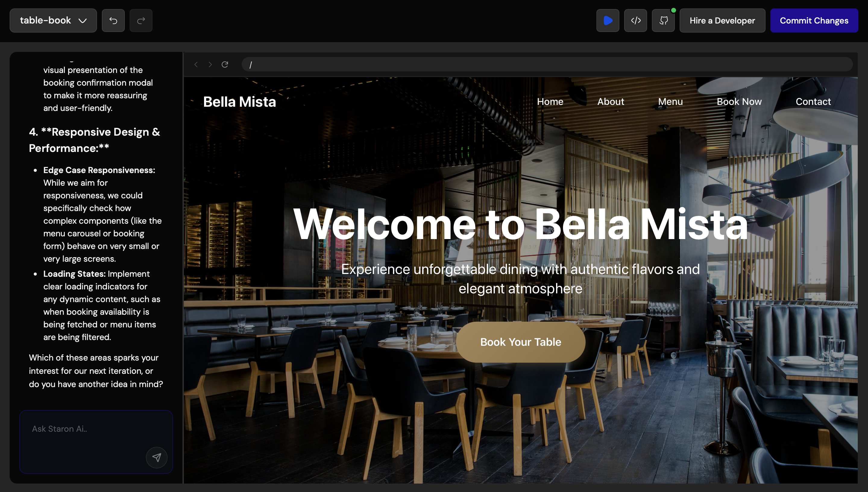Click the redo arrow icon
Screen dimensions: 868x492
[141, 20]
